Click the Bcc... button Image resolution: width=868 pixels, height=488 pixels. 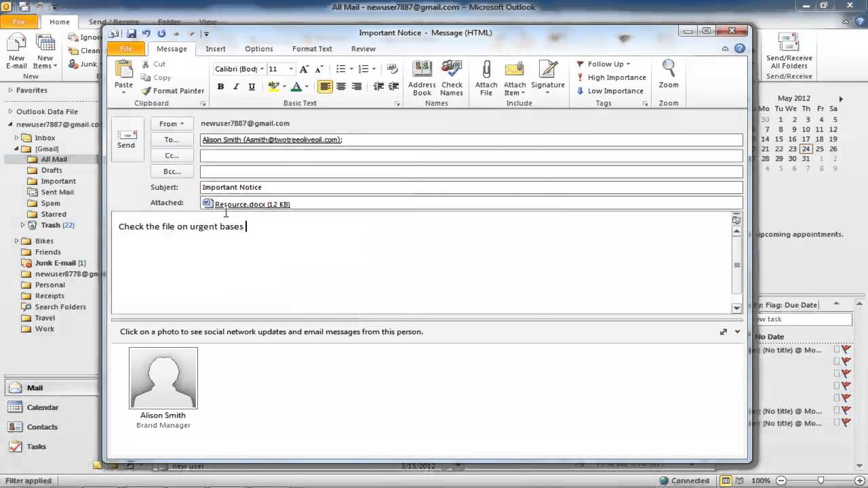[x=172, y=171]
